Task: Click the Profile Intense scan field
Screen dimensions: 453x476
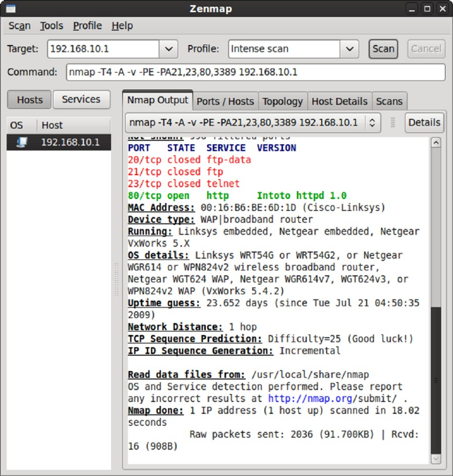Action: click(x=284, y=49)
